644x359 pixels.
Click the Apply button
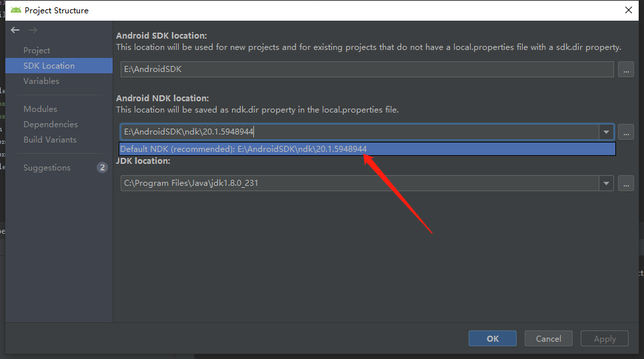[605, 338]
